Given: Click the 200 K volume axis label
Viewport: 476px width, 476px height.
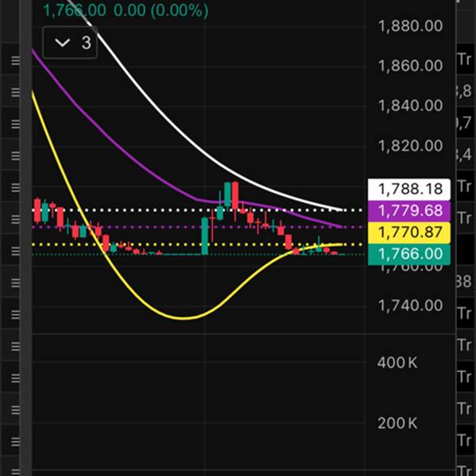Looking at the screenshot, I should click(397, 423).
